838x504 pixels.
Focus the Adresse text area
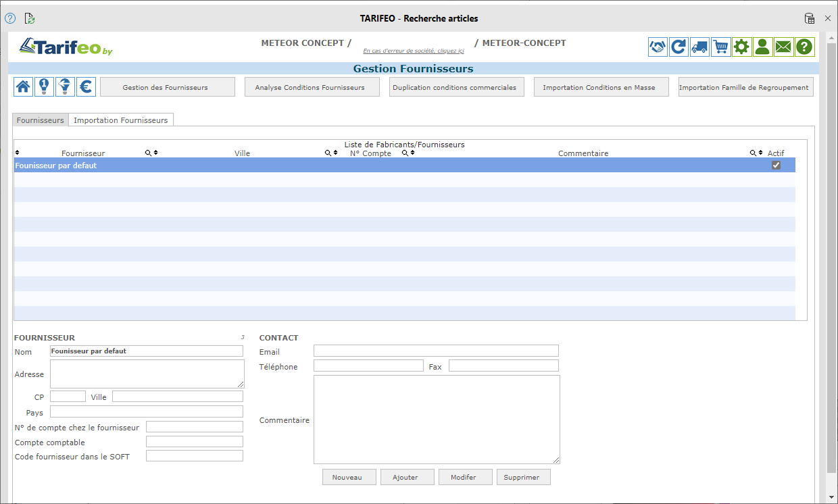(147, 374)
